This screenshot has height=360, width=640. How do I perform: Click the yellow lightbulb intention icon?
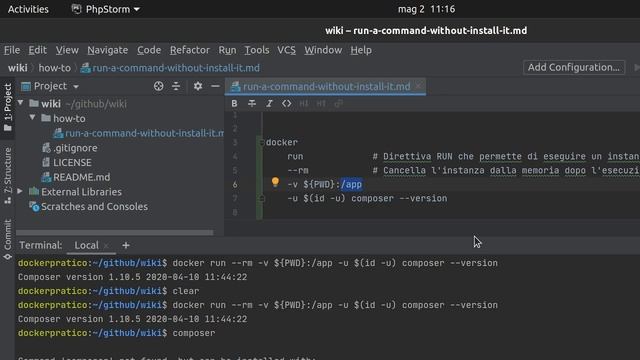click(275, 182)
